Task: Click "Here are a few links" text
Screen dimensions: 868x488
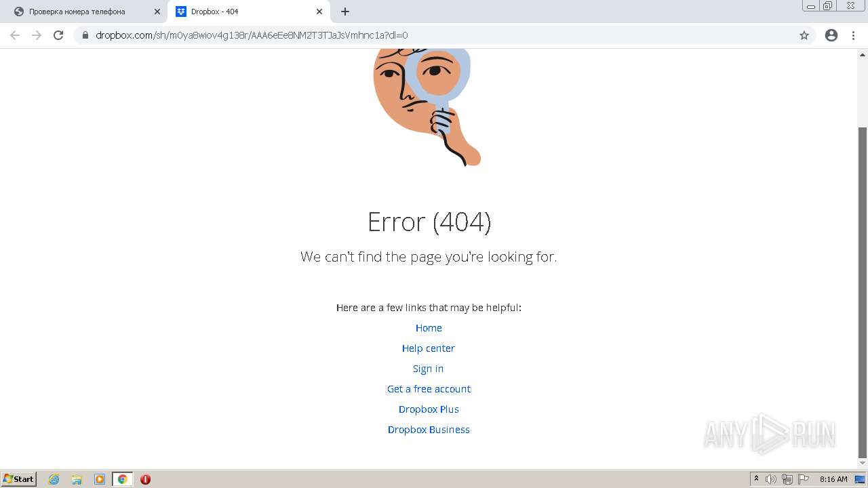Action: (429, 308)
